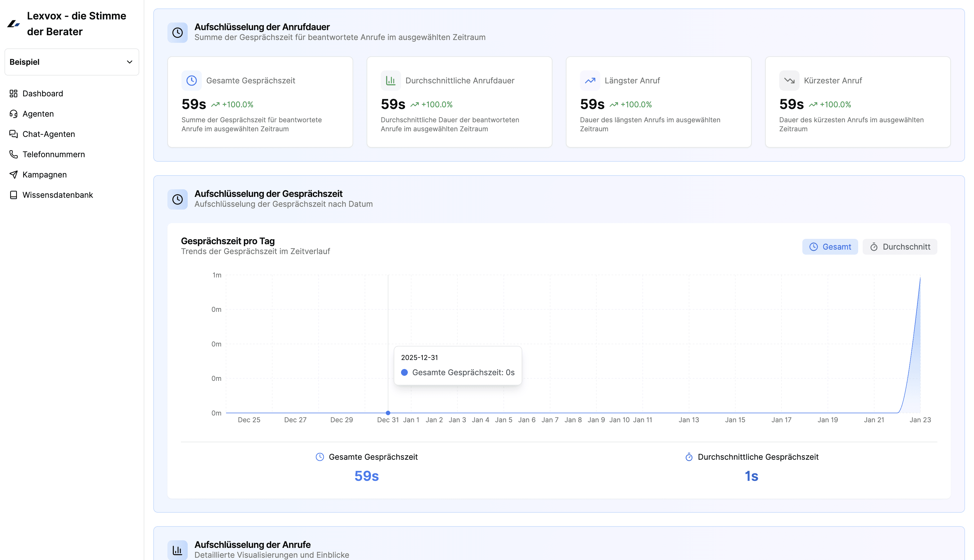Click the downward trend icon on Kürzester Anruf card
This screenshot has height=560, width=974.
tap(789, 80)
